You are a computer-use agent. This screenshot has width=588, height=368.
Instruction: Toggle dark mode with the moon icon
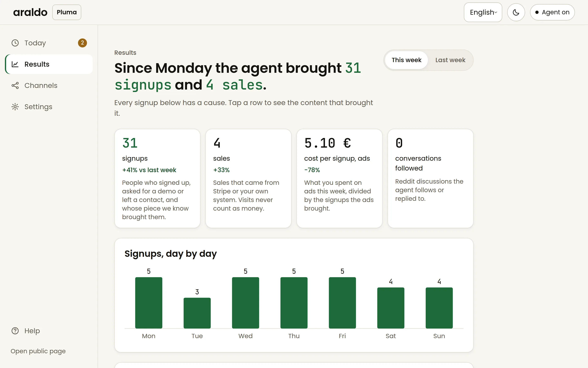click(516, 12)
